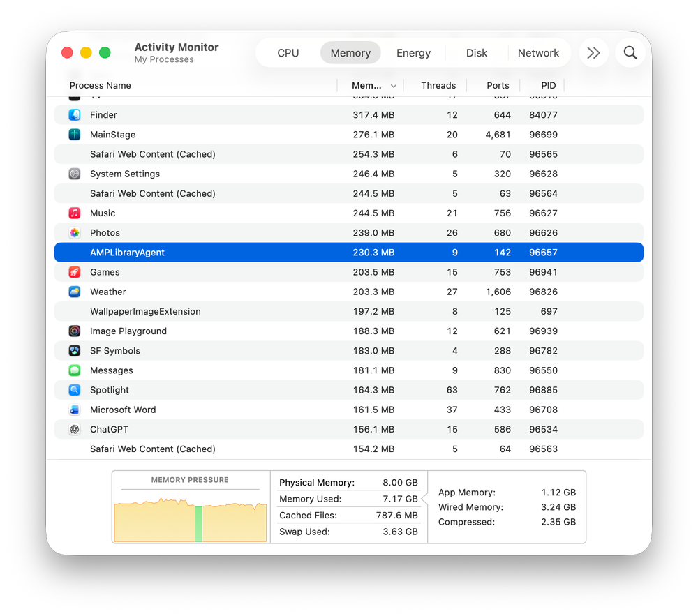The width and height of the screenshot is (698, 616).
Task: Click the Image Playground icon
Action: (75, 331)
